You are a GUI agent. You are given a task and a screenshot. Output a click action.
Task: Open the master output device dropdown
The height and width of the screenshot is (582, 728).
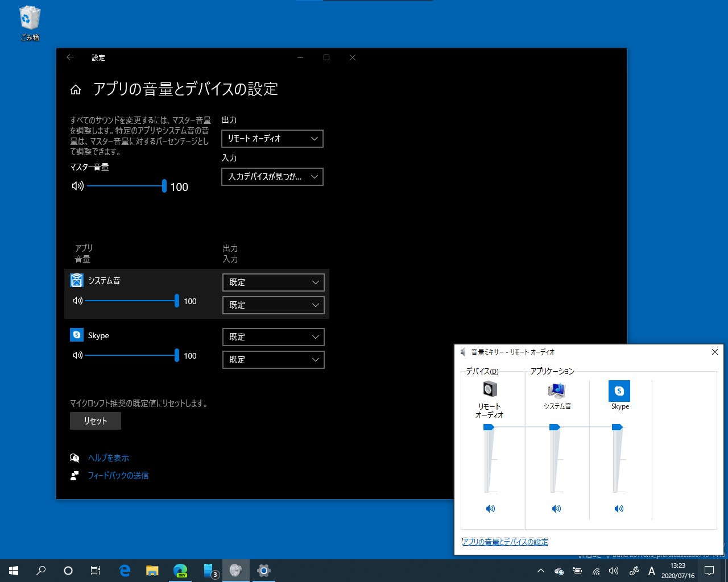[x=272, y=139]
